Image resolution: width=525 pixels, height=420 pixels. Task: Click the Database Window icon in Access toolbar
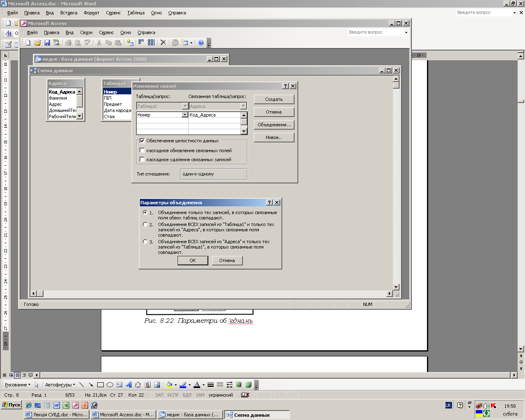point(175,43)
